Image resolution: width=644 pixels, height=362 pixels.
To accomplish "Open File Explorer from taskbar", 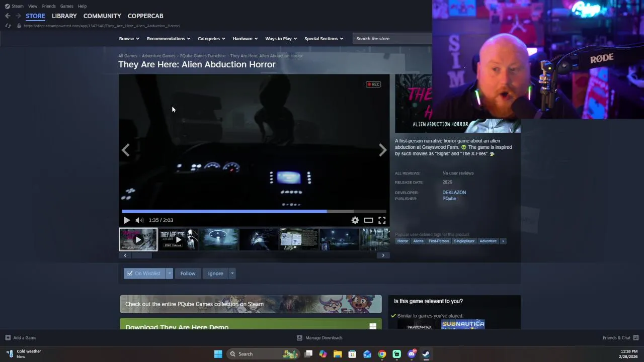I will tap(338, 354).
